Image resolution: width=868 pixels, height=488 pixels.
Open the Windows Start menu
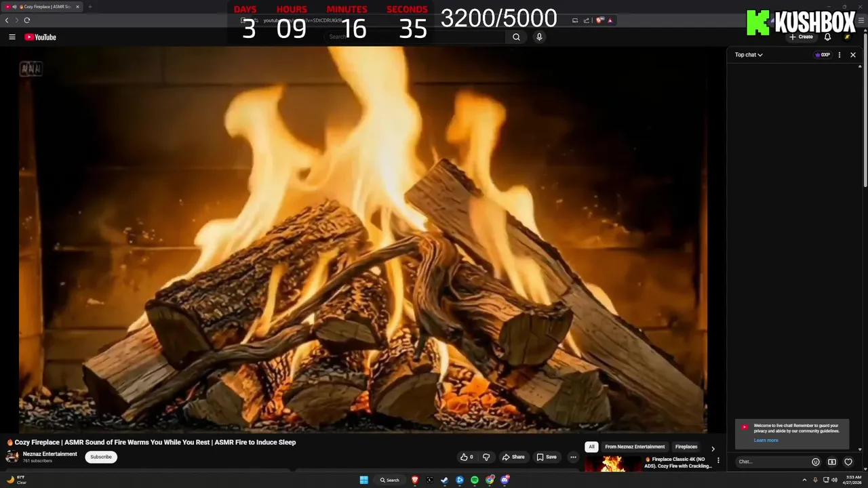[364, 480]
